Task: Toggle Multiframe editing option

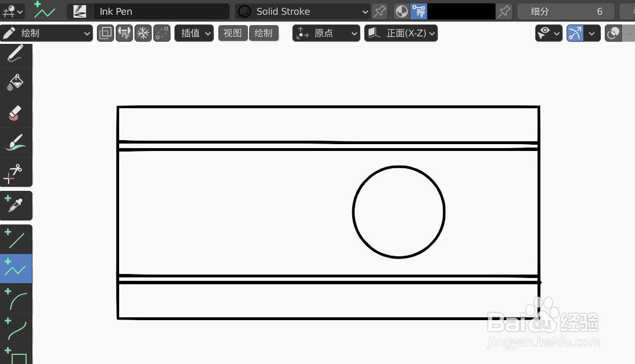Action: coord(162,33)
